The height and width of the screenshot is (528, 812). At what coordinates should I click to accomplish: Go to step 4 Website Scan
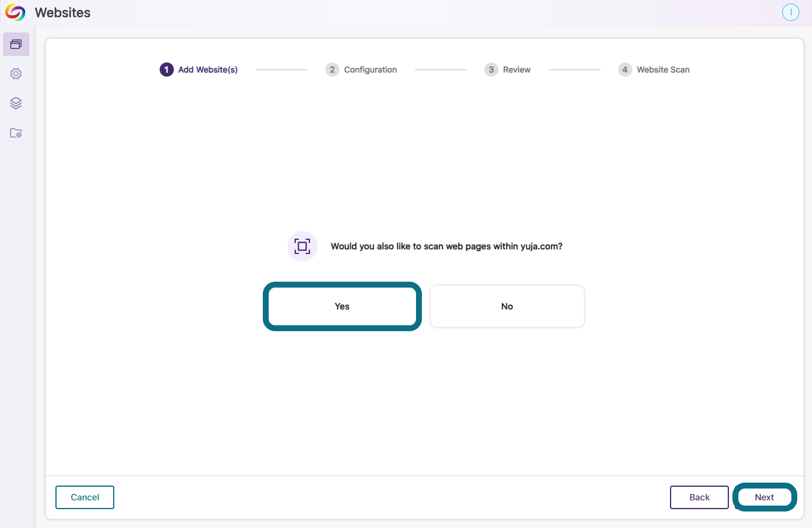pos(653,70)
